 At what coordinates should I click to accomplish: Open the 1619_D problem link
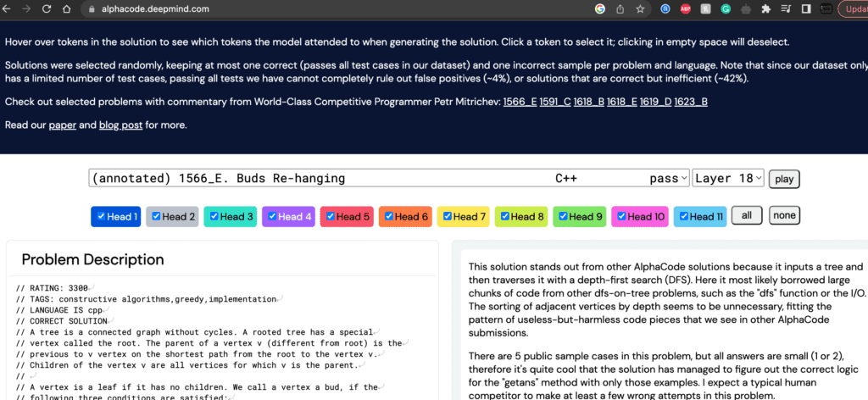click(655, 102)
